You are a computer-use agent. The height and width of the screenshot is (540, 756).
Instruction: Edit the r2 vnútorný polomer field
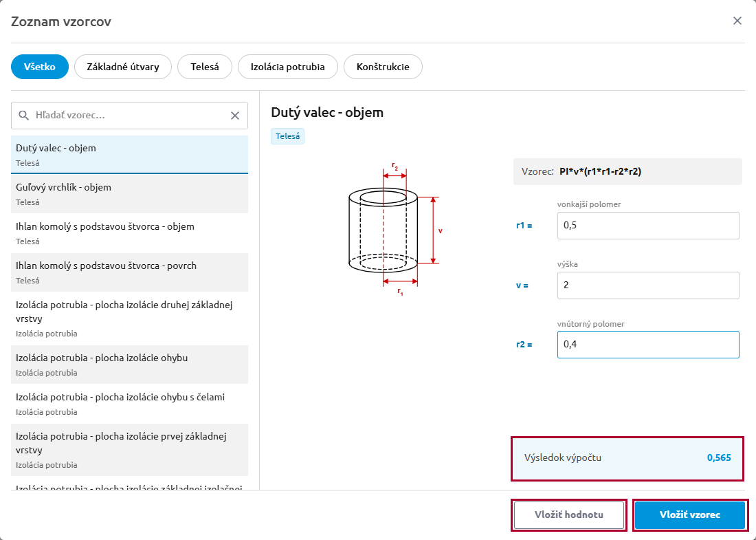648,345
